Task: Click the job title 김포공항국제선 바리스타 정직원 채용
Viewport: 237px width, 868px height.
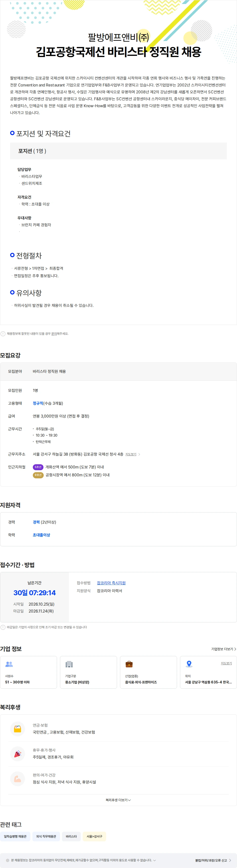Action: pyautogui.click(x=118, y=52)
